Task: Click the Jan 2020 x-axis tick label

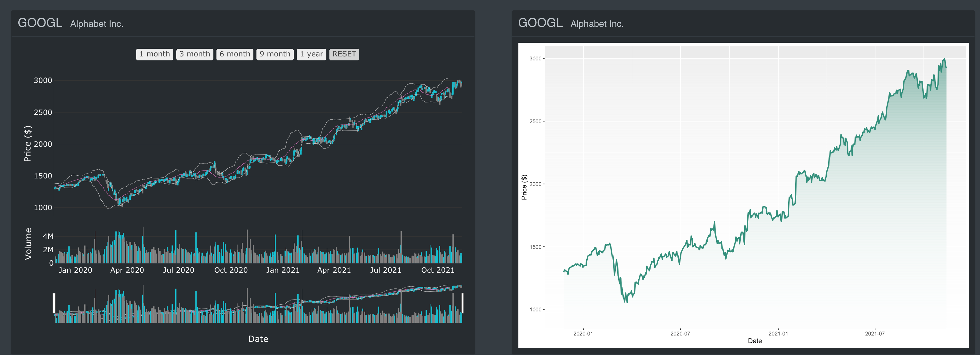Action: [x=75, y=270]
